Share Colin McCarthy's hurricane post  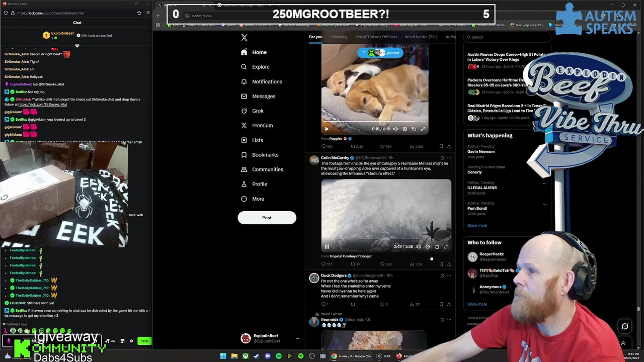(x=449, y=264)
